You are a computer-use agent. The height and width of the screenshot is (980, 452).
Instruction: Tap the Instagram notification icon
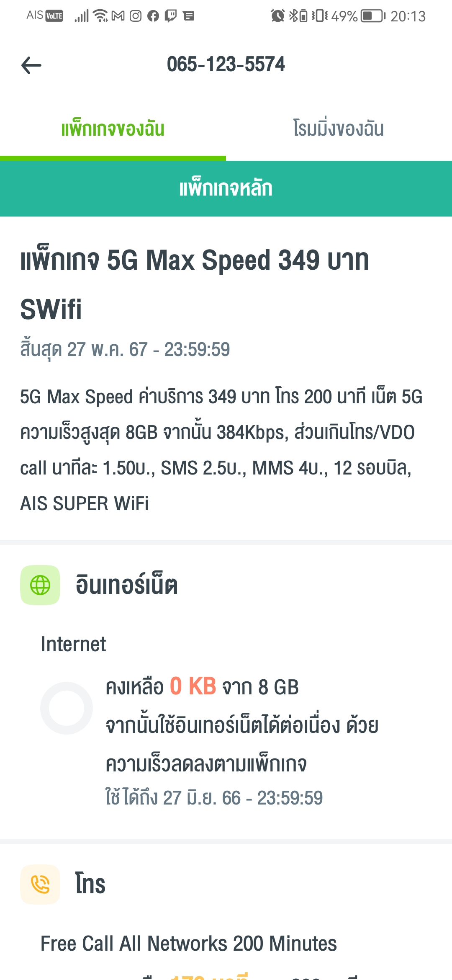pyautogui.click(x=136, y=16)
